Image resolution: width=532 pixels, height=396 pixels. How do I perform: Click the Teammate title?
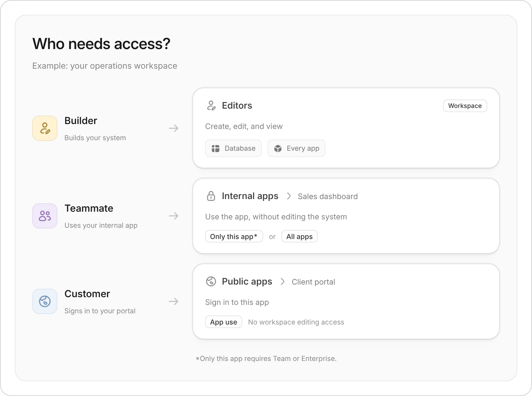(x=89, y=208)
